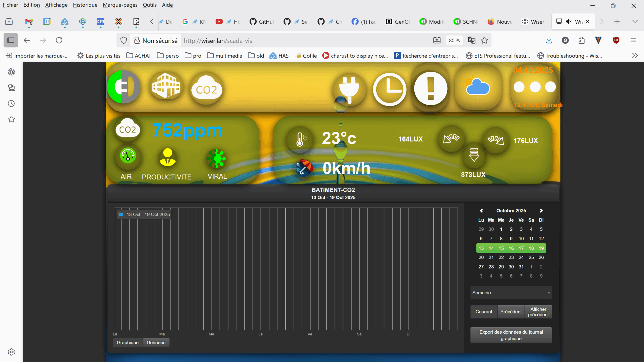Click the power plug icon
644x362 pixels.
pos(349,88)
